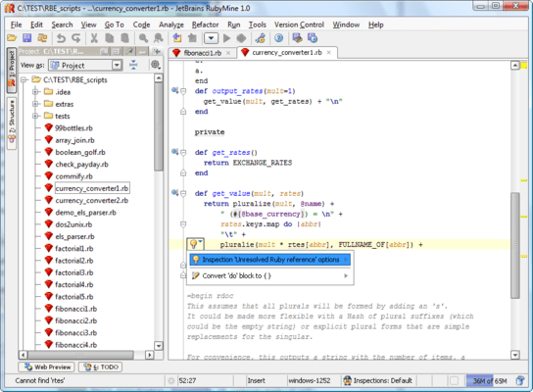Click the Help question mark icon
The image size is (533, 392).
(278, 38)
